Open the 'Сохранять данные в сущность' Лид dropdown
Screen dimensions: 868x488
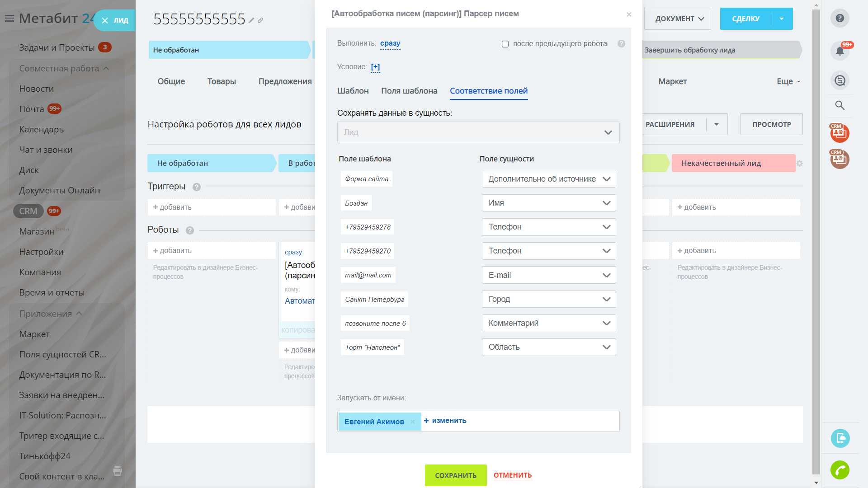point(478,132)
